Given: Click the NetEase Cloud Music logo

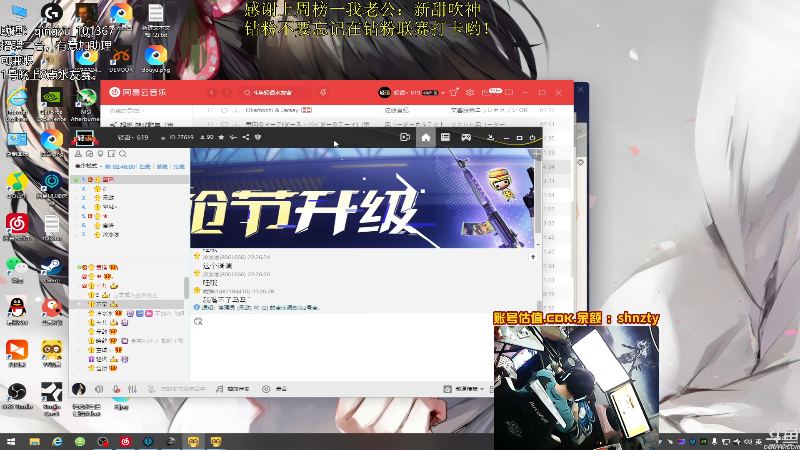Looking at the screenshot, I should [138, 92].
